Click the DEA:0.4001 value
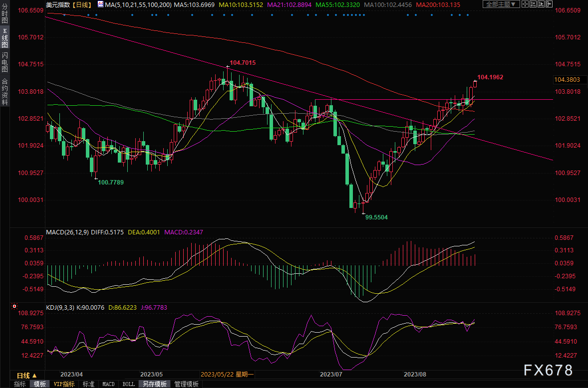Viewport: 588px width, 388px height. (x=144, y=232)
